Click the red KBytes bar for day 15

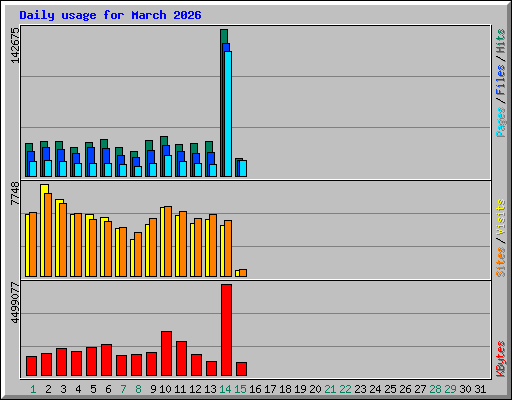241,369
